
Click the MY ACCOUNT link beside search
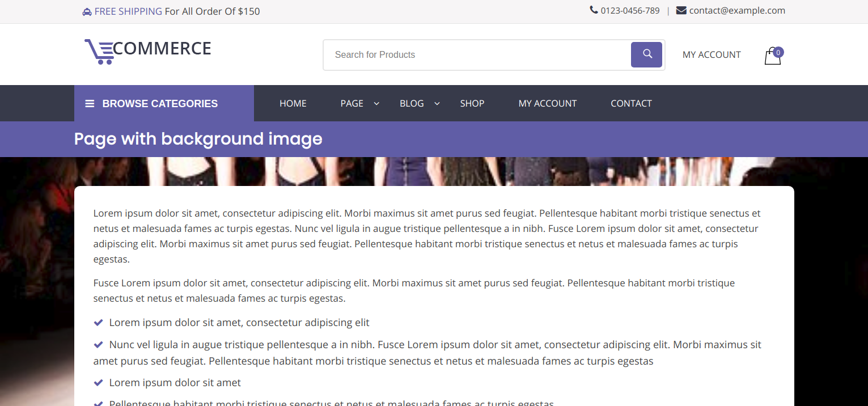[712, 54]
